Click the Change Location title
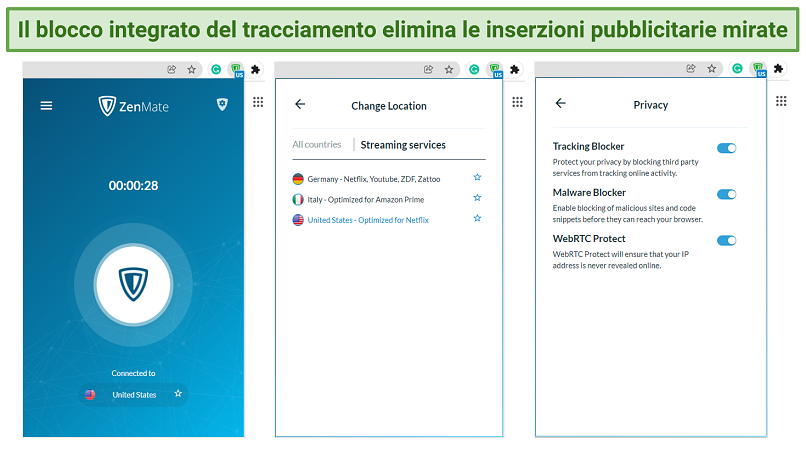The width and height of the screenshot is (806, 449). (389, 106)
